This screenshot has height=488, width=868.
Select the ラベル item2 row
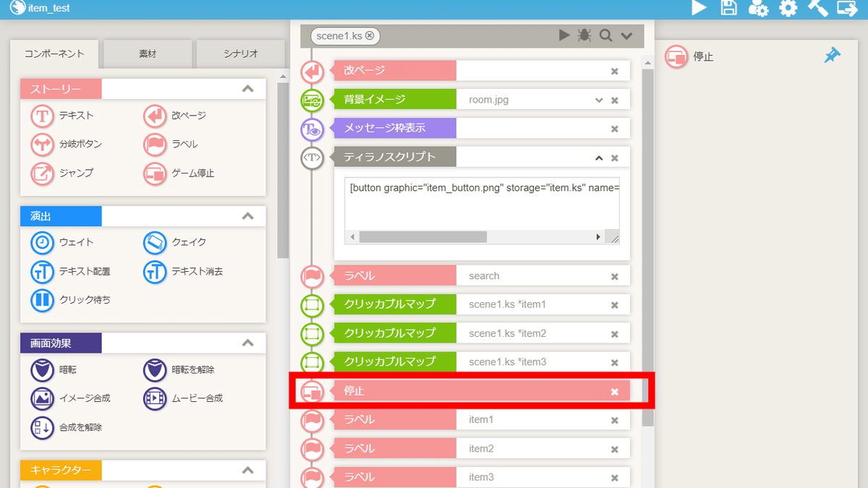[x=482, y=448]
